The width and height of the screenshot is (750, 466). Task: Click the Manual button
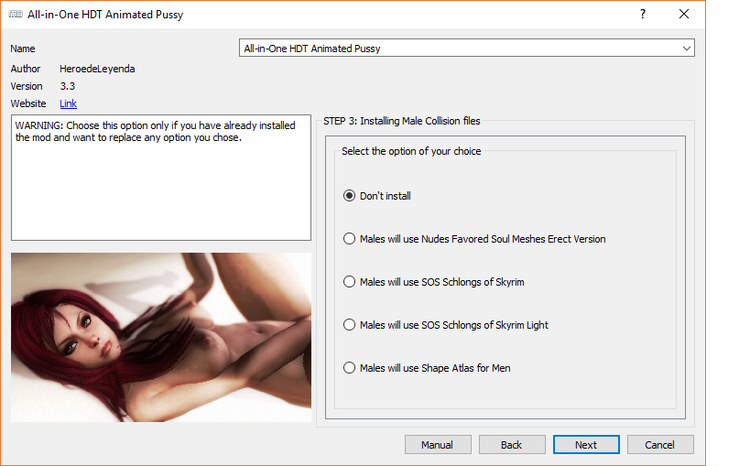tap(438, 444)
